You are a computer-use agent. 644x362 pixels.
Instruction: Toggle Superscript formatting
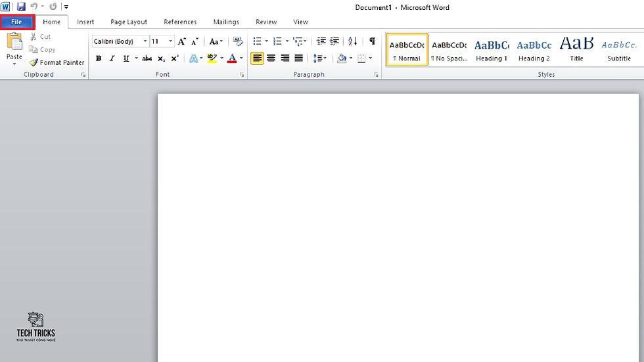(175, 58)
